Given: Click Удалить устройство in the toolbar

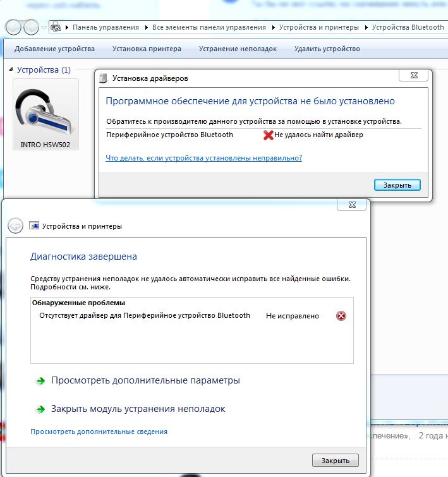Looking at the screenshot, I should point(327,49).
